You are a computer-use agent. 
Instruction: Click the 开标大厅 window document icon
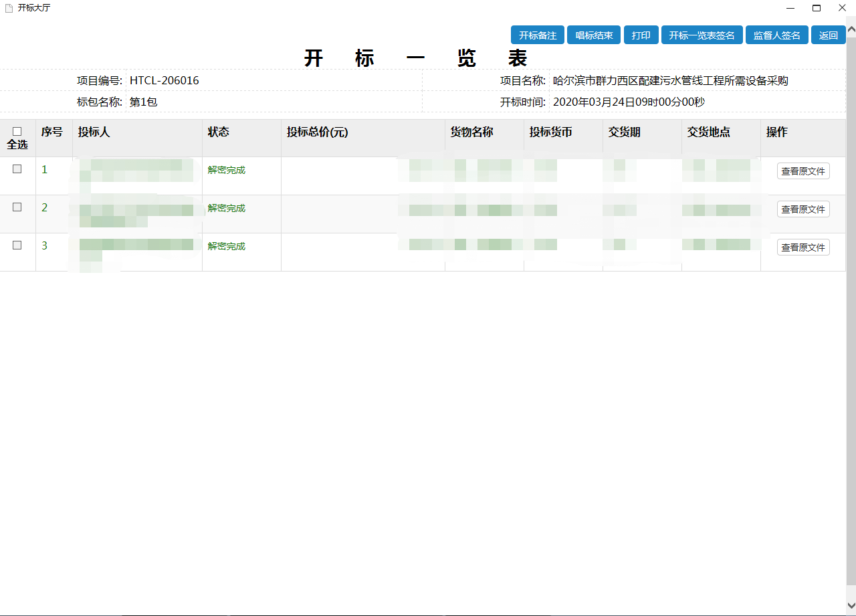coord(9,8)
